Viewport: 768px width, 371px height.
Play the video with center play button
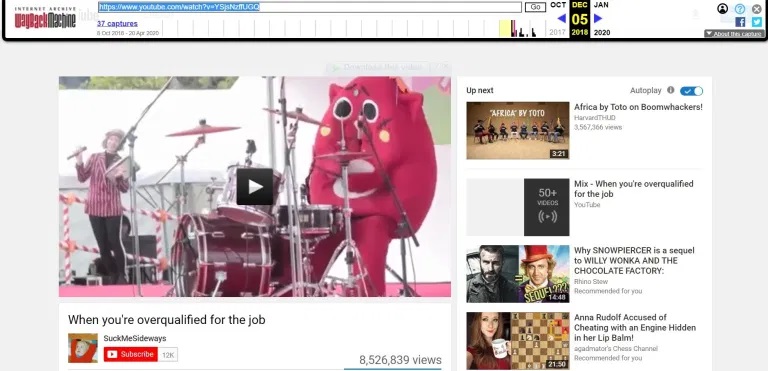(x=255, y=186)
